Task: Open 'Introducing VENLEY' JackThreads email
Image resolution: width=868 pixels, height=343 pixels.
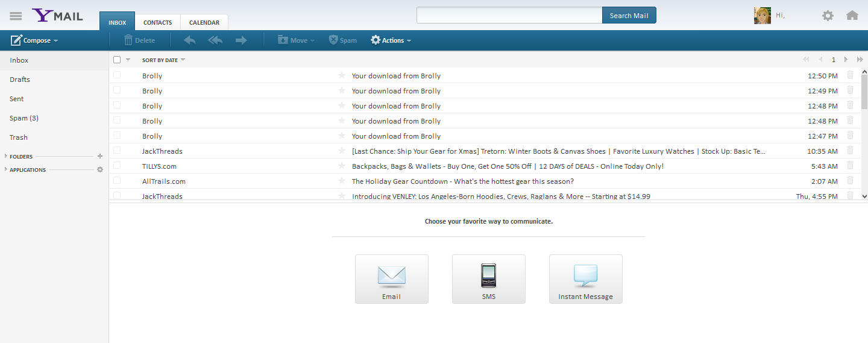Action: click(x=501, y=196)
